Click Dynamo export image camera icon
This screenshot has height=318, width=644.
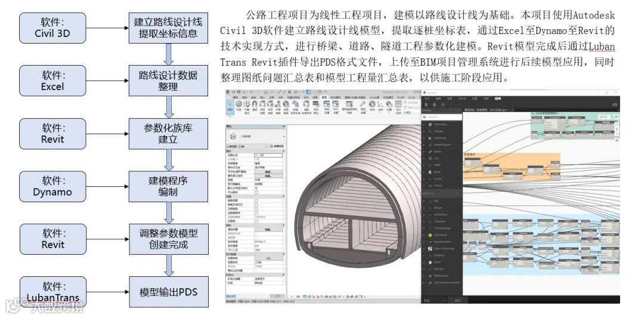point(615,104)
